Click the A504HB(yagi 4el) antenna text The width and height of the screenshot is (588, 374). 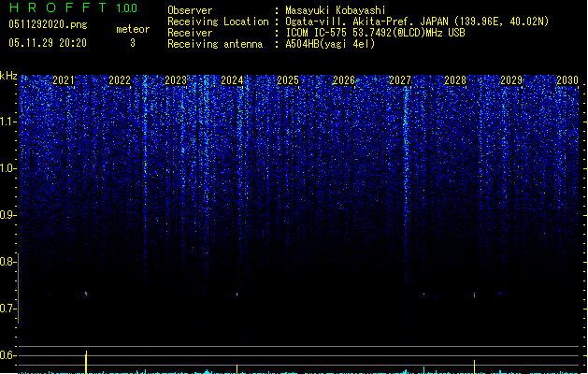tap(330, 44)
